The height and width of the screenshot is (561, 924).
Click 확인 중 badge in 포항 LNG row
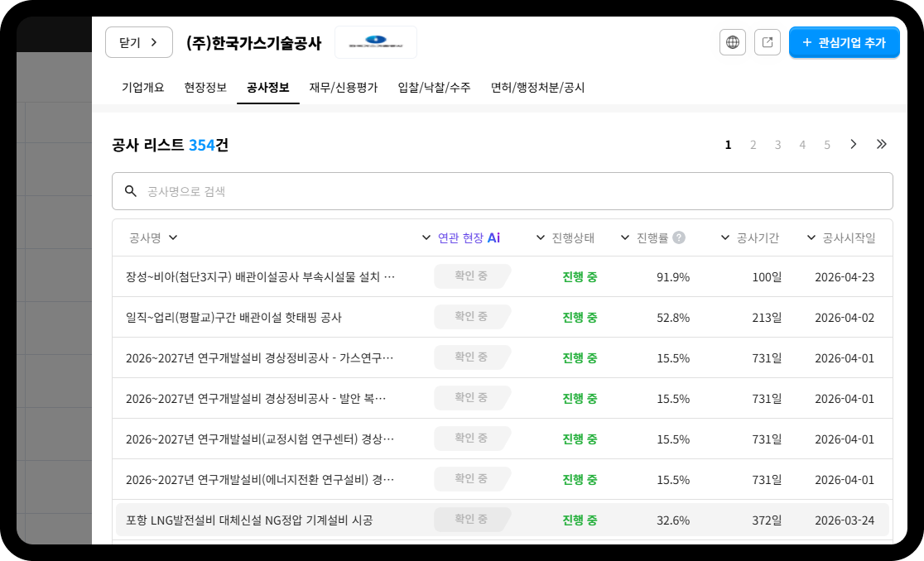coord(471,519)
